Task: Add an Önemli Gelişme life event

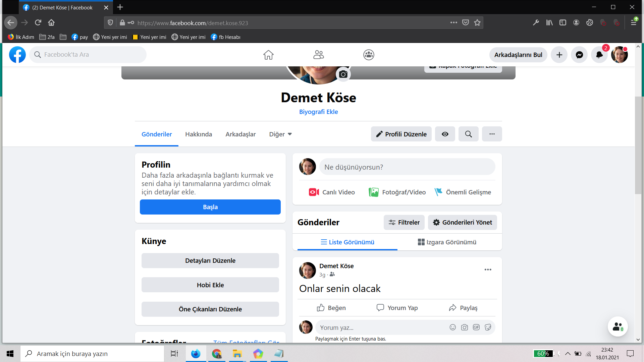Action: point(463,192)
